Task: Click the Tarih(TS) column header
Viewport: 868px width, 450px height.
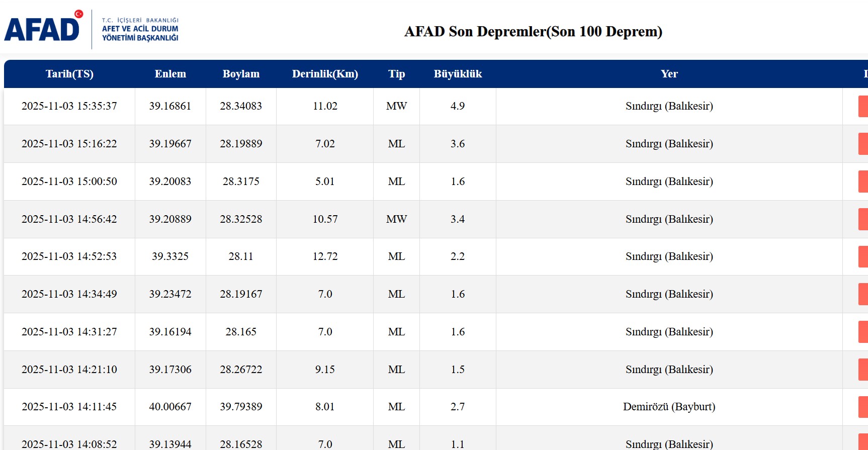Action: pos(69,74)
